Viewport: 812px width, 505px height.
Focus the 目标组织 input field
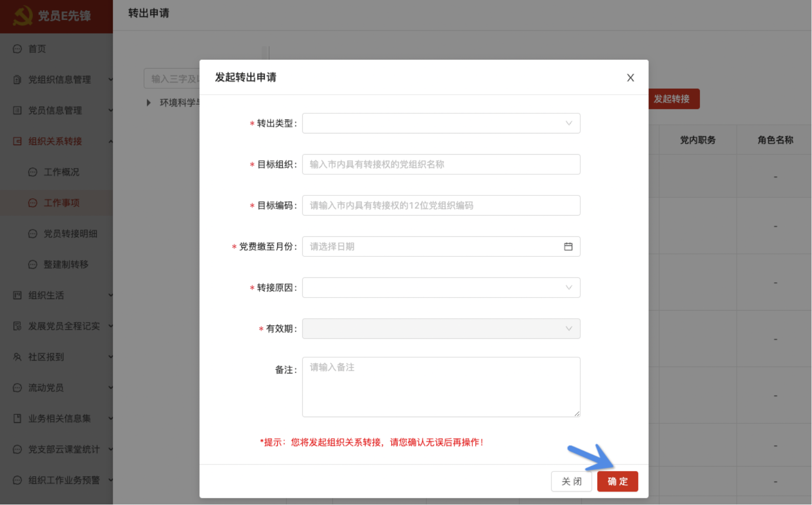pos(441,165)
